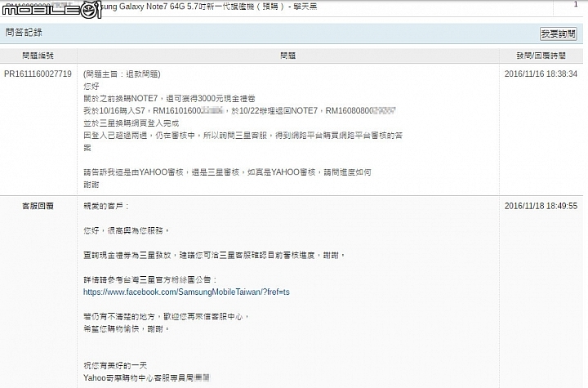Click the line 您好，很高興為您服務
This screenshot has width=588, height=388.
click(x=127, y=230)
